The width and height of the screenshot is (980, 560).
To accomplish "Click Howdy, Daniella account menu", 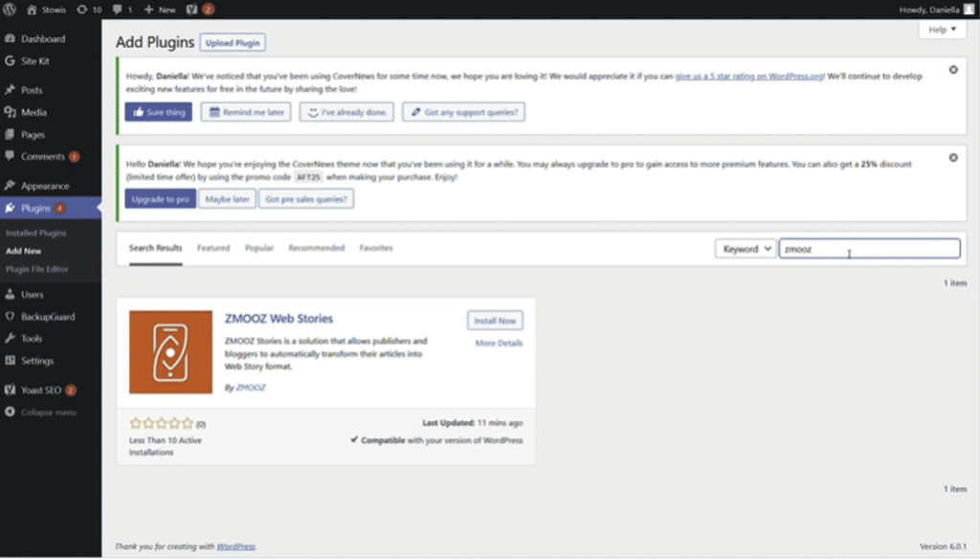I will (x=936, y=10).
